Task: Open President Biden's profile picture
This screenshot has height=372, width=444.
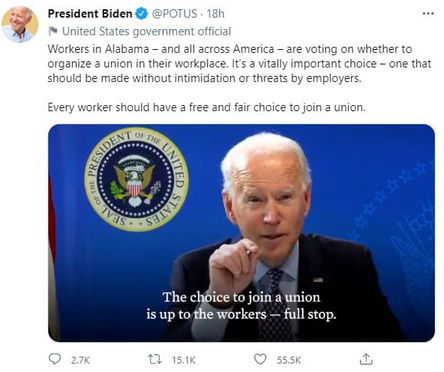Action: click(20, 24)
